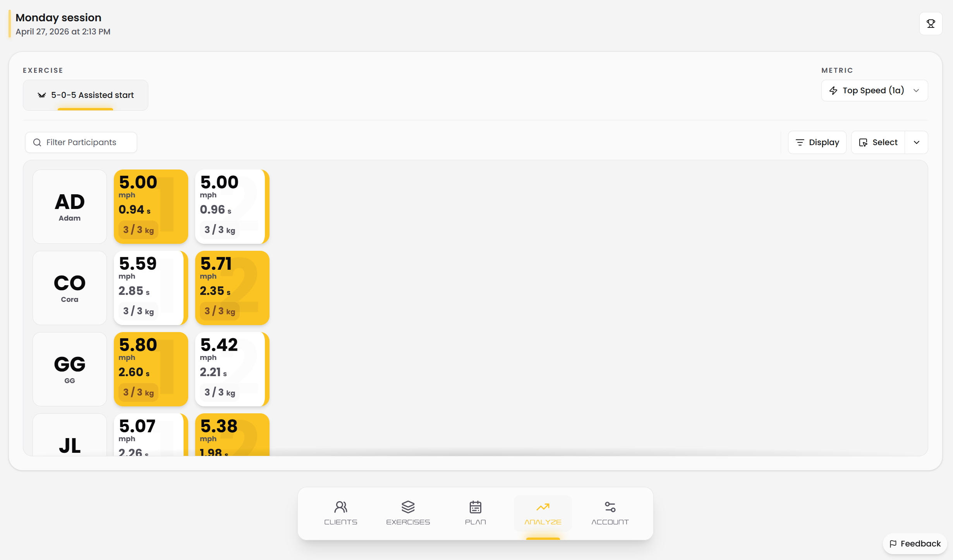The width and height of the screenshot is (953, 560).
Task: Open the Select button's chevron menu
Action: pyautogui.click(x=916, y=142)
